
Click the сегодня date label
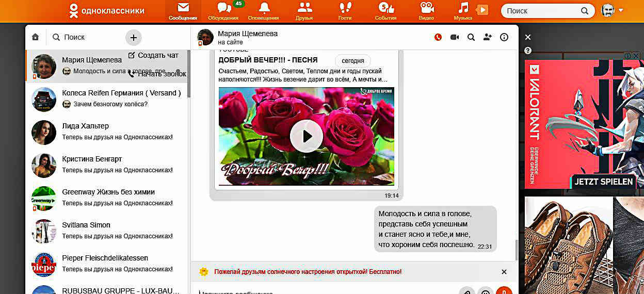click(x=353, y=60)
